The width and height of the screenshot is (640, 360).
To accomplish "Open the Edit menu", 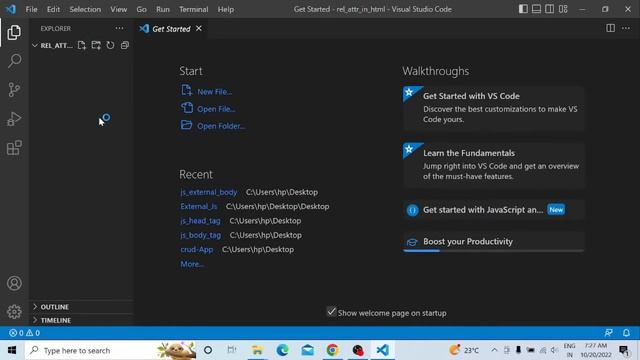I will 53,9.
